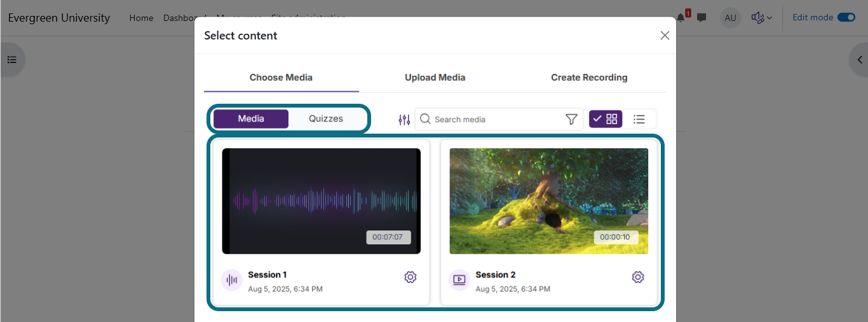Switch to the Upload Media tab
The image size is (868, 322).
pos(435,78)
